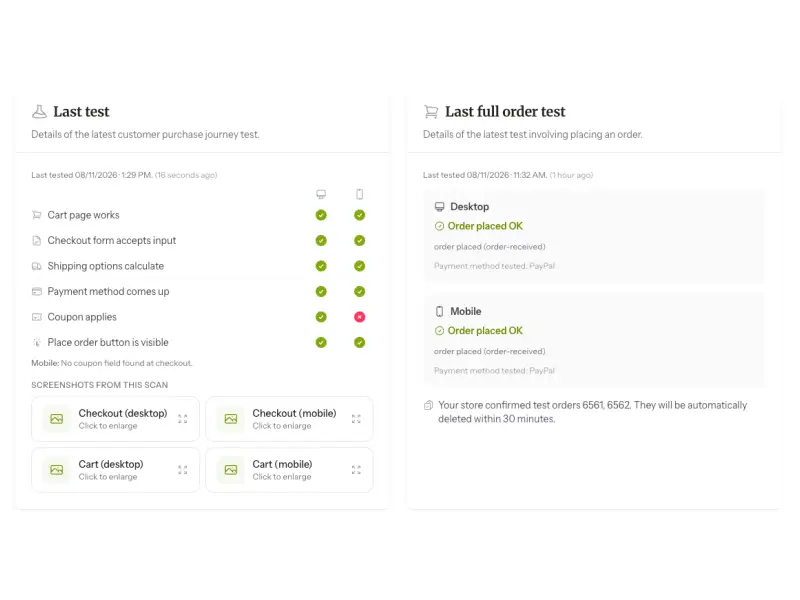Click the image icon in Checkout (mobile) card

coord(231,419)
